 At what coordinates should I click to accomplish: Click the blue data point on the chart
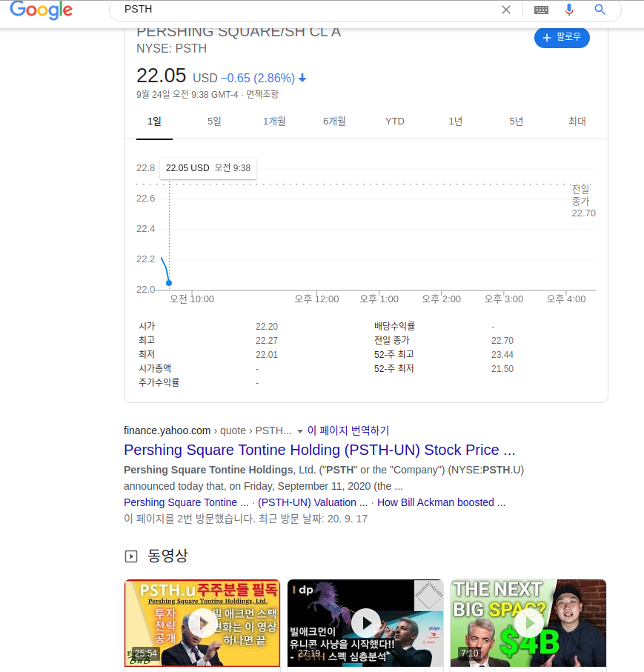tap(169, 283)
